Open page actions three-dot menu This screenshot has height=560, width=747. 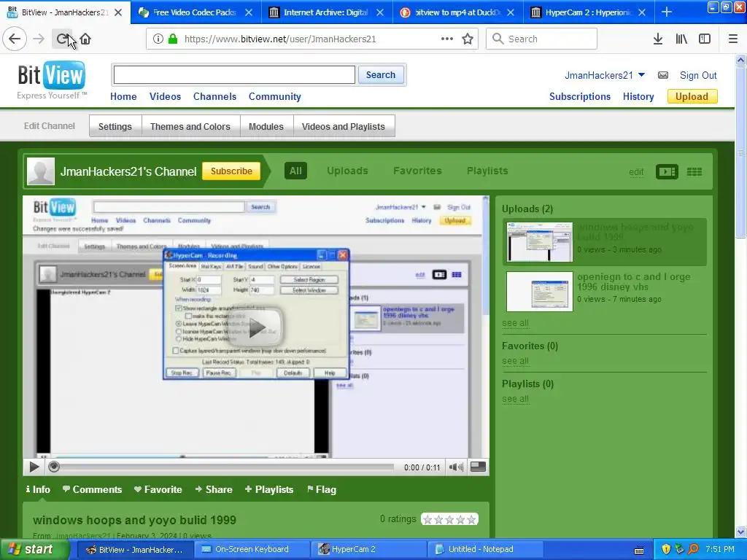pos(447,39)
